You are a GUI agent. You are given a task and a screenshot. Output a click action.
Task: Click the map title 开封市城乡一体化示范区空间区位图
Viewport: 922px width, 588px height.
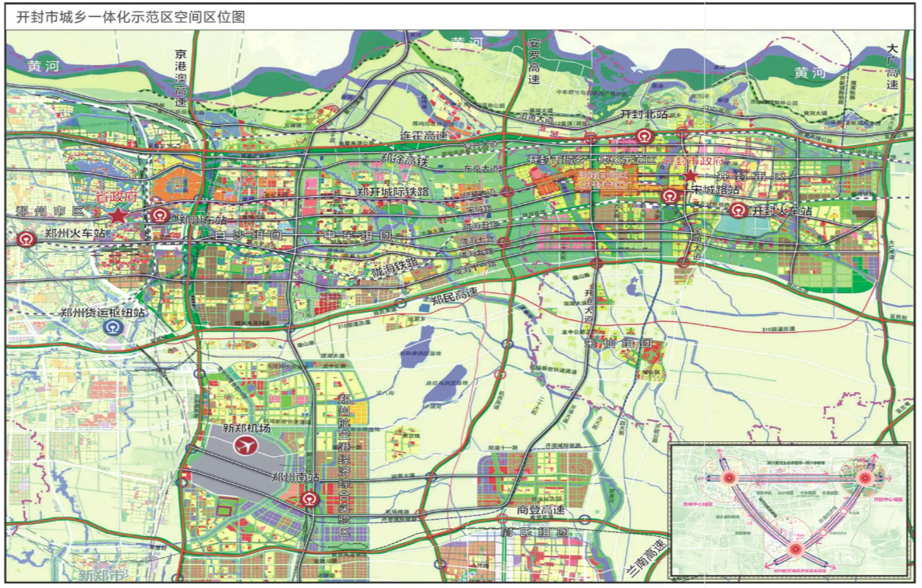[x=126, y=16]
